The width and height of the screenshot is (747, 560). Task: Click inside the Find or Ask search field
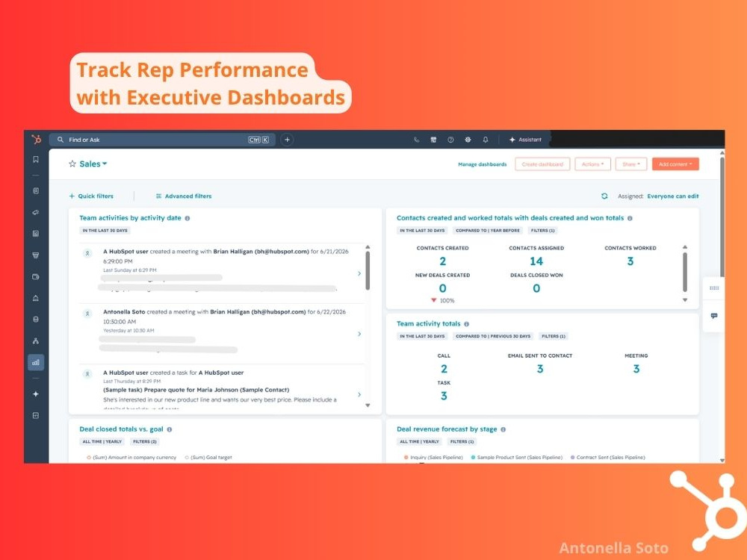[162, 140]
